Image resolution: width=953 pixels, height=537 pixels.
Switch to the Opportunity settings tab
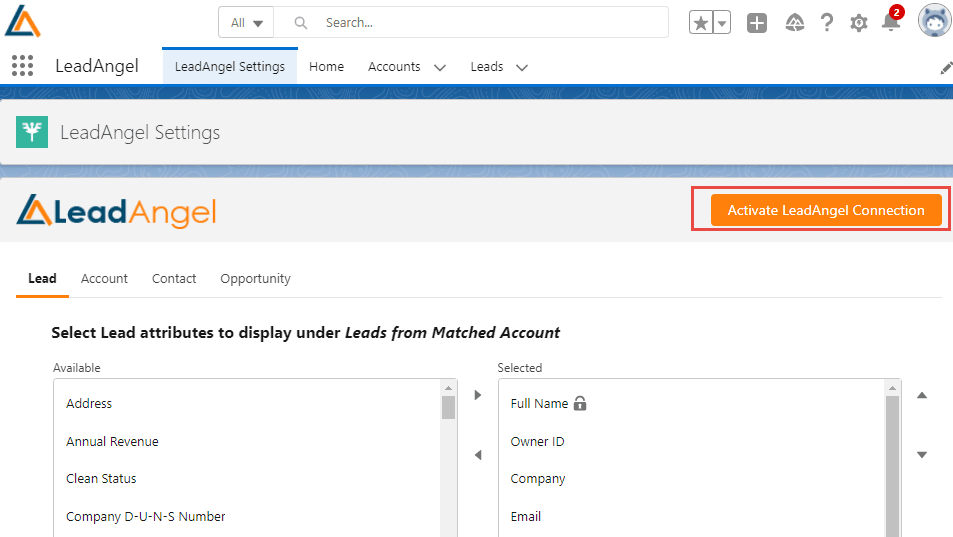pyautogui.click(x=255, y=278)
